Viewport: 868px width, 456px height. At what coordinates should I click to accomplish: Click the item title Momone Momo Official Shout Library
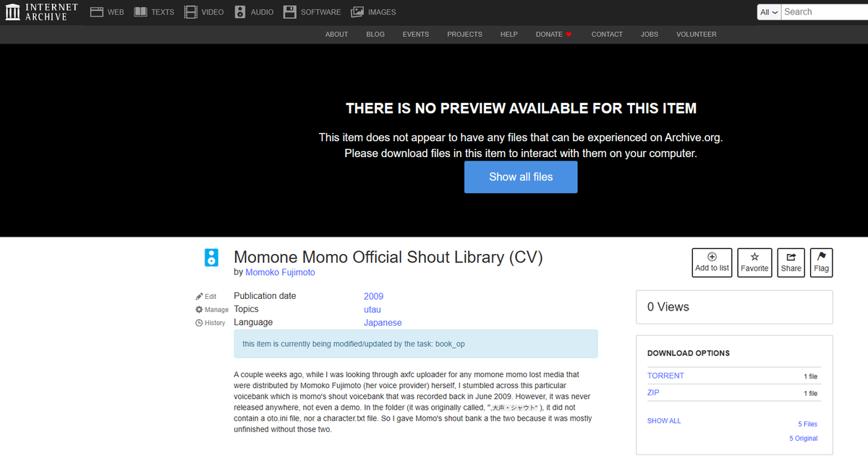pyautogui.click(x=388, y=257)
